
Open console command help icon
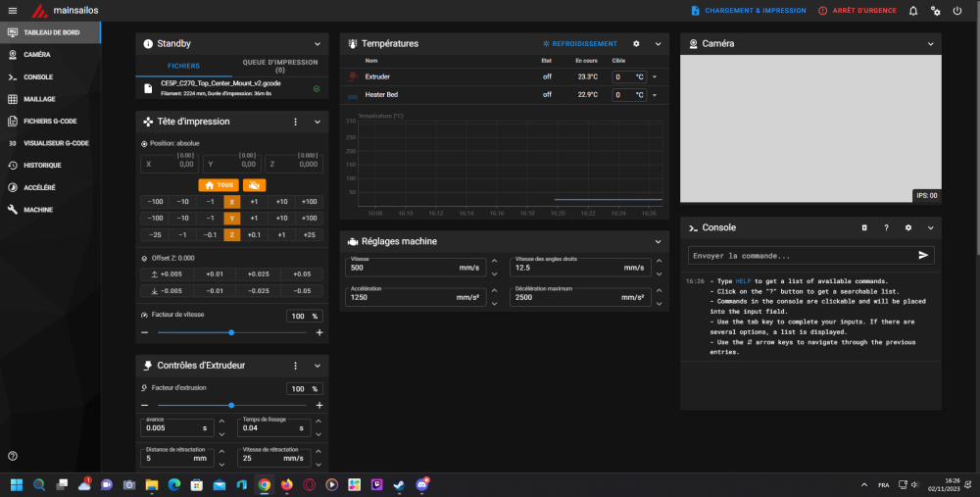tap(886, 228)
